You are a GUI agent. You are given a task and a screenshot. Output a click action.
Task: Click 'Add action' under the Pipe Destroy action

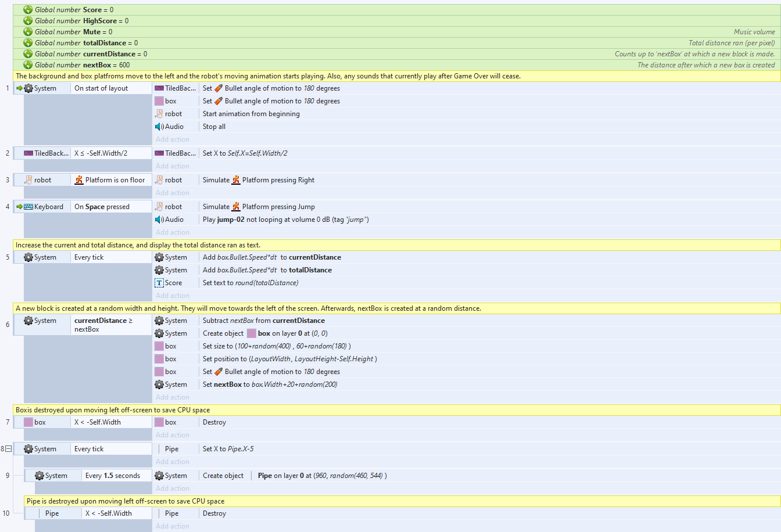click(173, 526)
